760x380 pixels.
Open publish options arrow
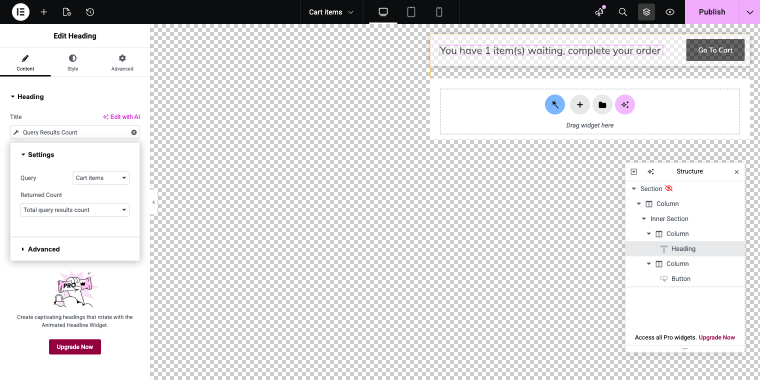pyautogui.click(x=750, y=12)
